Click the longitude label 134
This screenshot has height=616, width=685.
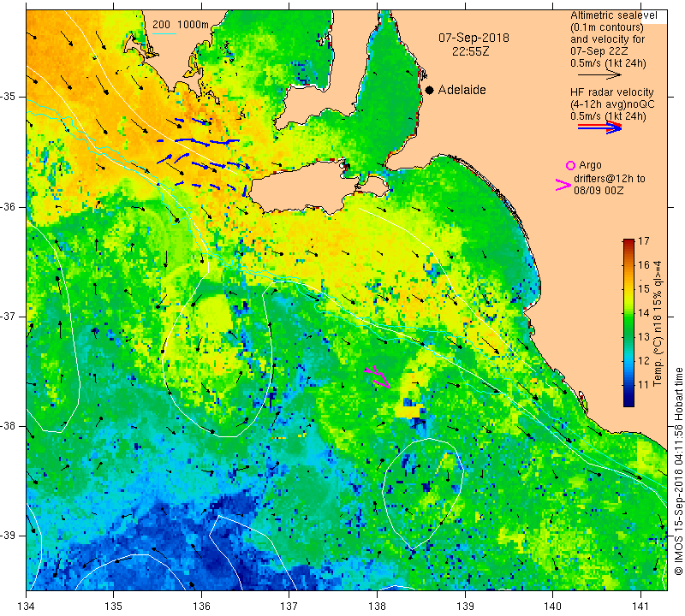point(27,606)
